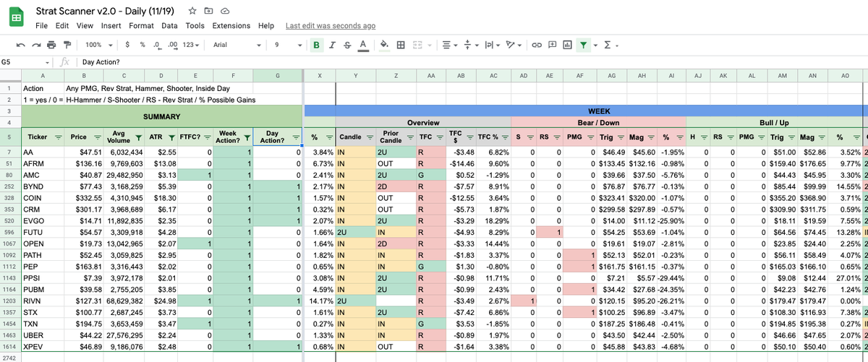Format as currency with dollar icon

[x=128, y=45]
